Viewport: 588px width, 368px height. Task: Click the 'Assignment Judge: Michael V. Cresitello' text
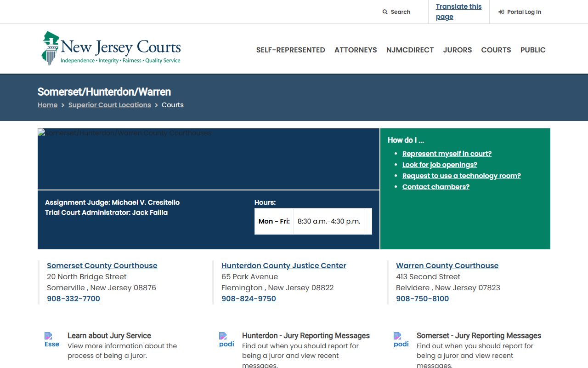pyautogui.click(x=112, y=202)
